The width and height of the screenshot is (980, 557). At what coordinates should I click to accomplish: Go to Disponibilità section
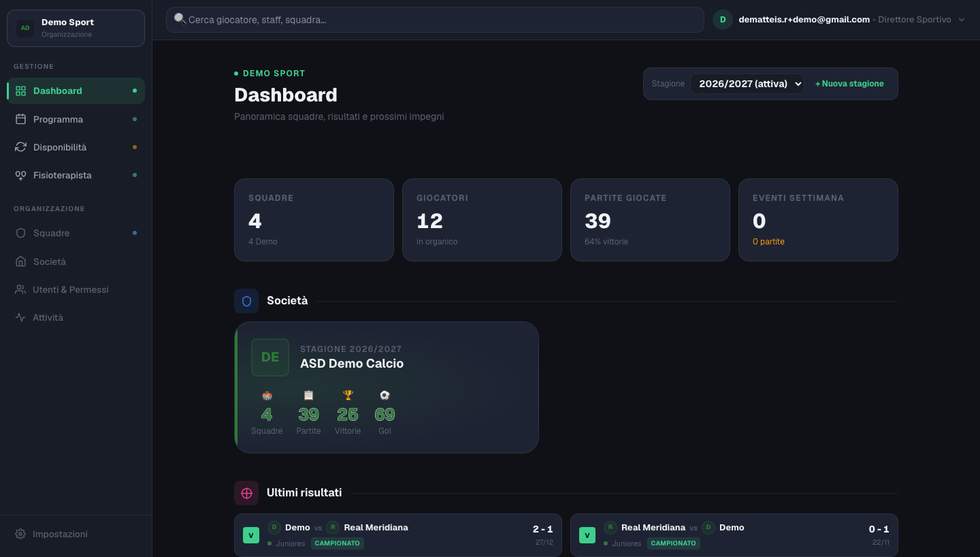pos(76,147)
